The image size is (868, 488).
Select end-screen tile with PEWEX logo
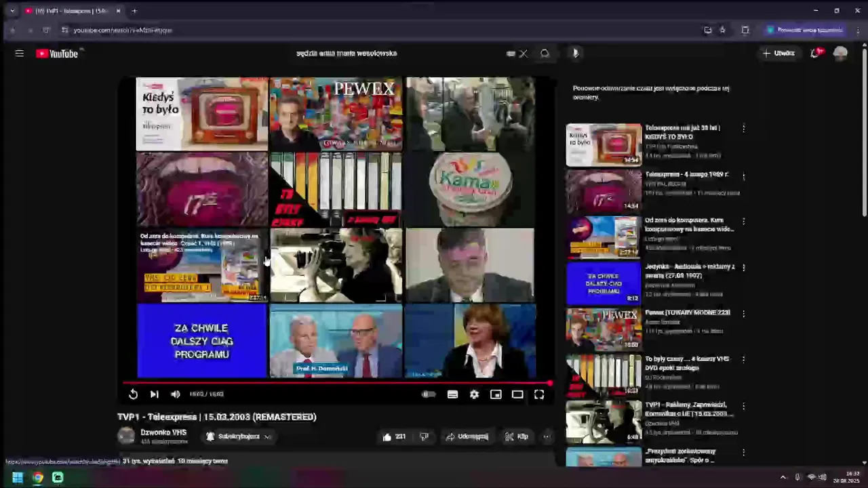coord(336,114)
